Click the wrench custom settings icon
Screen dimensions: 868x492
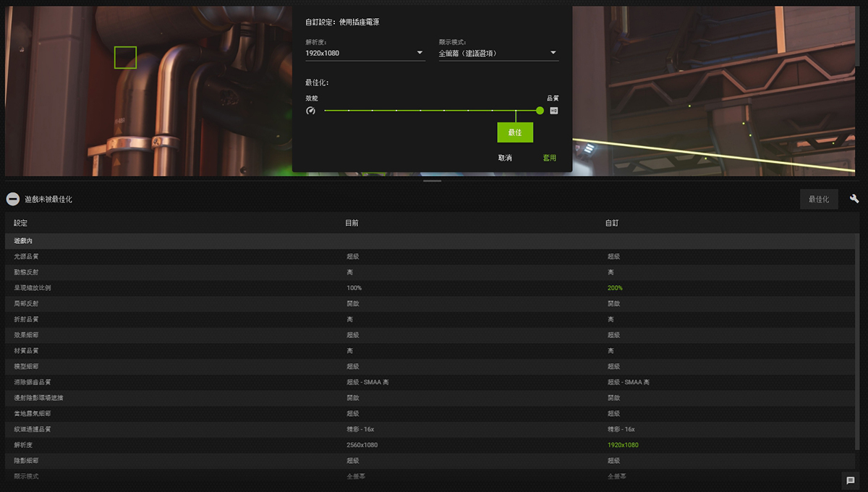click(x=854, y=199)
